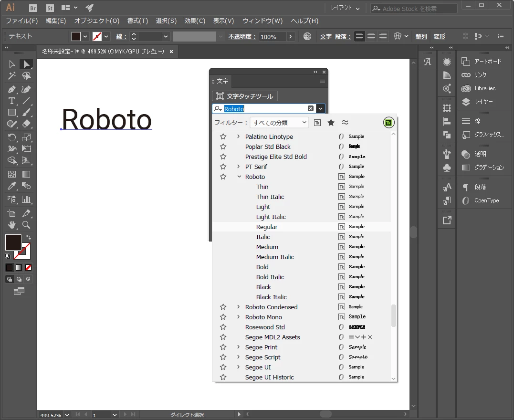Select the Paintbrush tool
Screen dimensions: 514x420
[x=26, y=113]
